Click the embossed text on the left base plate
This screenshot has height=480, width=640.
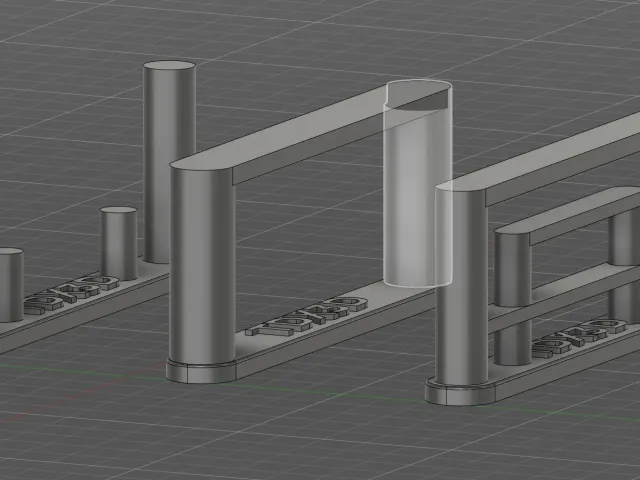71,296
